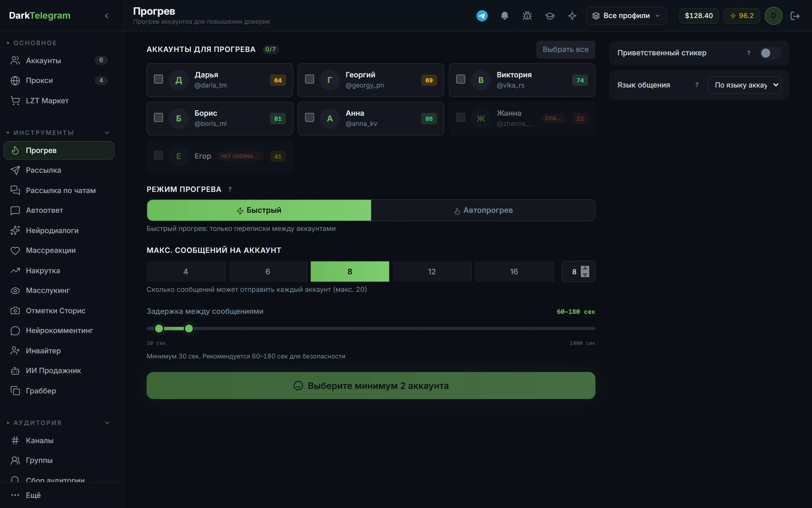Collapse the Инструменты section
Screen dimensions: 812x508
tap(107, 133)
